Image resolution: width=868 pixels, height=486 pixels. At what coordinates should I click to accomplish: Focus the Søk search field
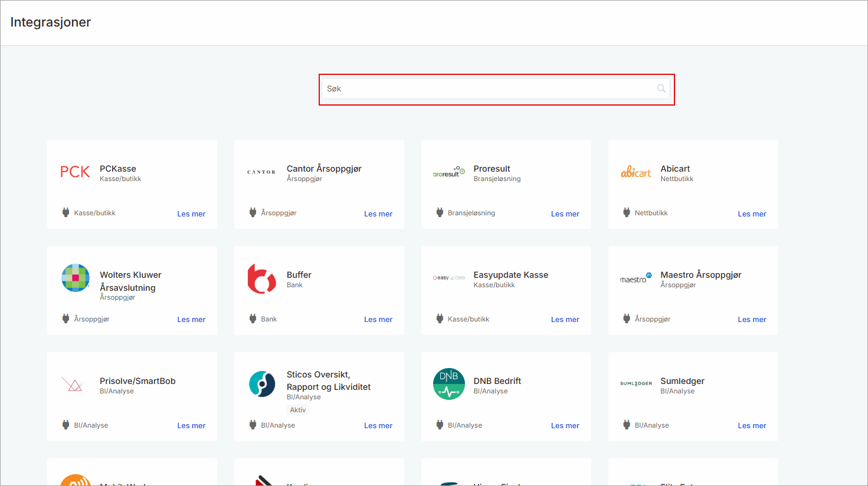pos(496,88)
